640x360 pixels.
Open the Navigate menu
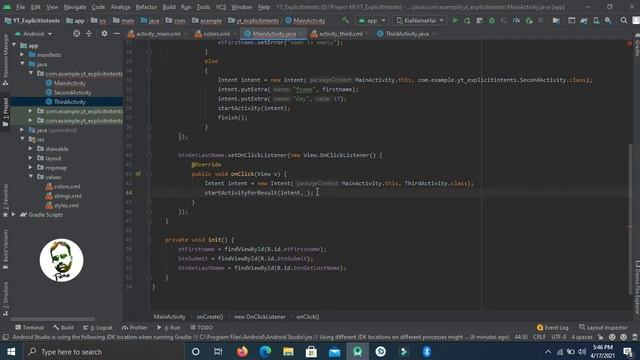coord(75,7)
